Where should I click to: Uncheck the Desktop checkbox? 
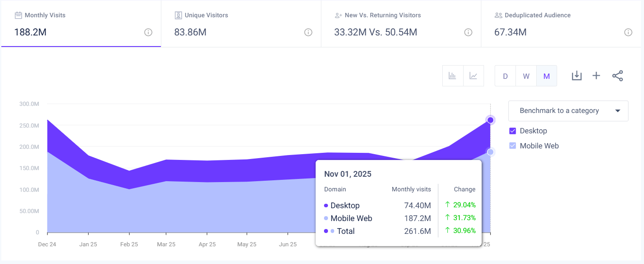[x=513, y=131]
